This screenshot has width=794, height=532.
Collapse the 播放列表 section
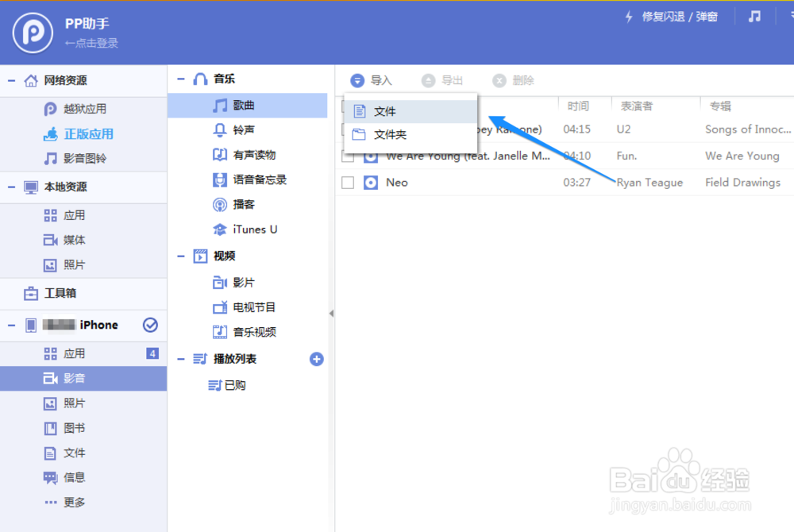181,359
